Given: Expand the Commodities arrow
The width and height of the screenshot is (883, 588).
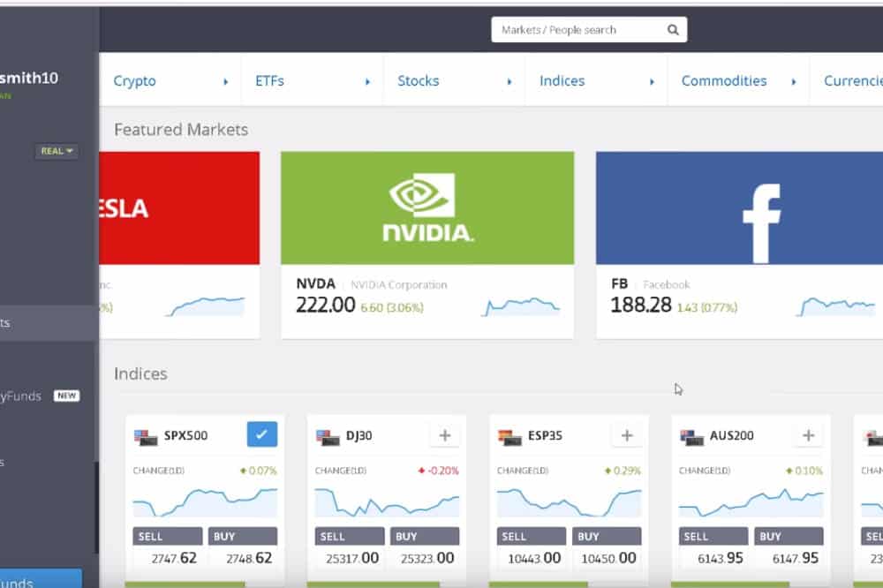Looking at the screenshot, I should tap(794, 81).
